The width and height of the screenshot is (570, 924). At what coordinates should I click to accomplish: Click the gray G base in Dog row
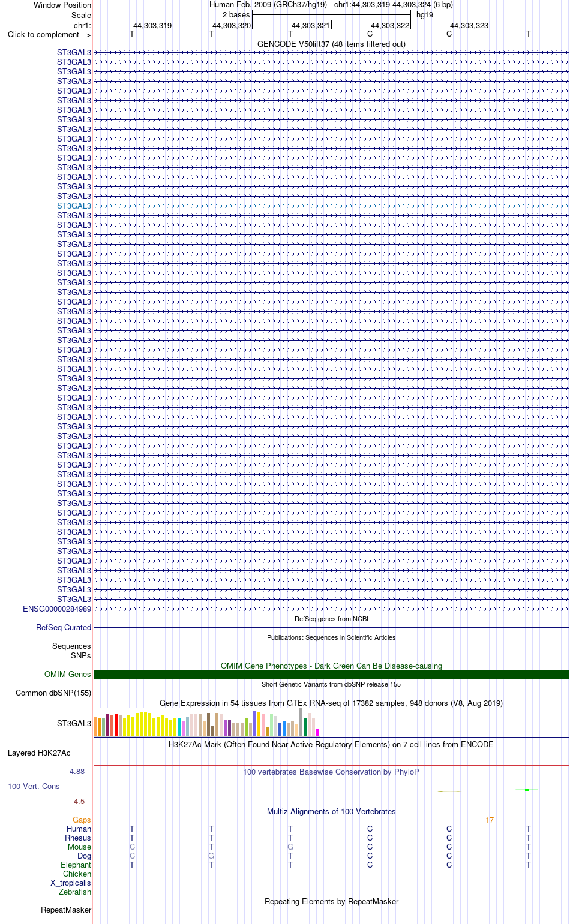(211, 856)
